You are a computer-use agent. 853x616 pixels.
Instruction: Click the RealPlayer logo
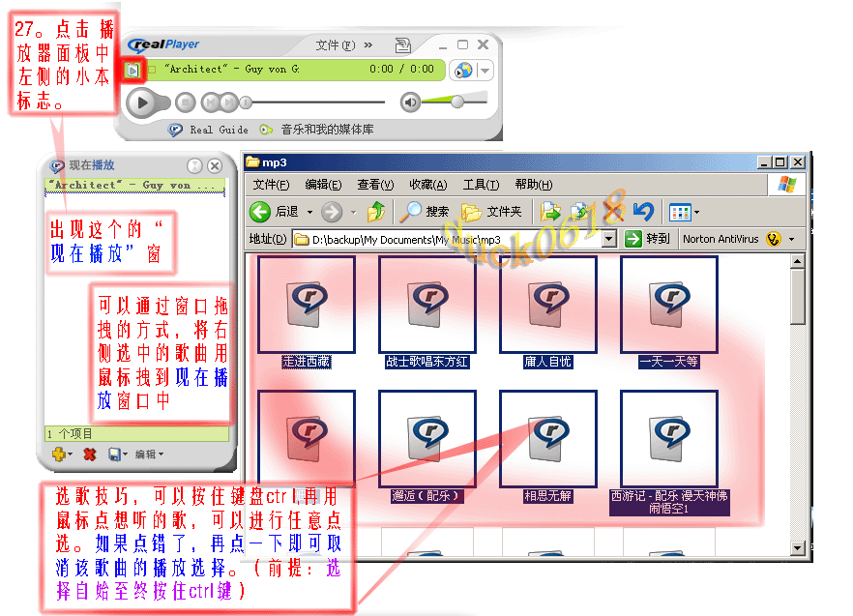(163, 44)
